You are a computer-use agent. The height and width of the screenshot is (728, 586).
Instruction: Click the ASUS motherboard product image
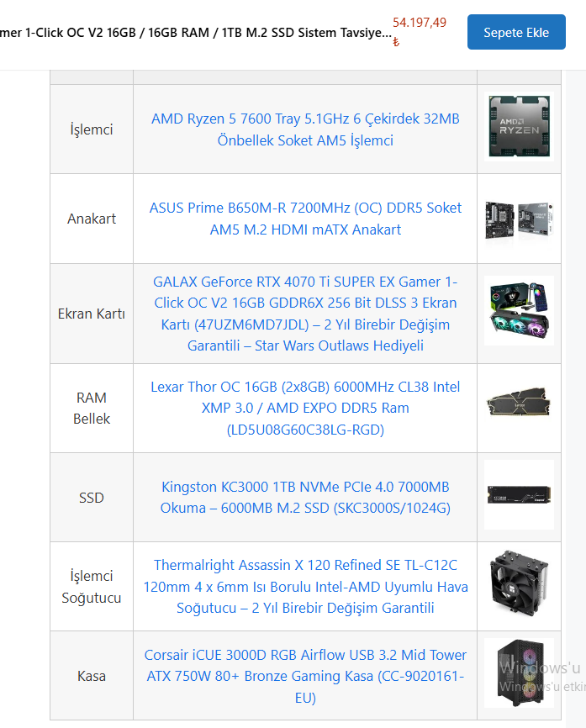[519, 219]
